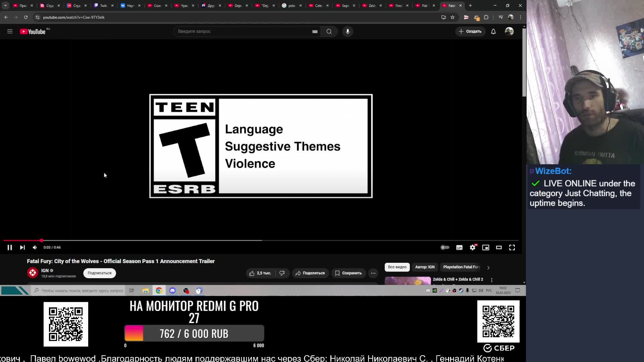Start voice search with the microphone
Image resolution: width=644 pixels, height=362 pixels.
347,31
